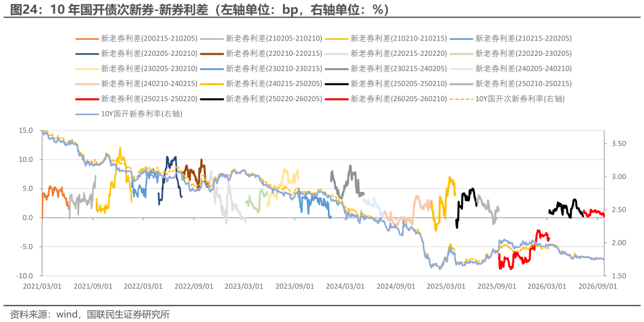Click x-axis date 2023/03/01

[x=244, y=286]
